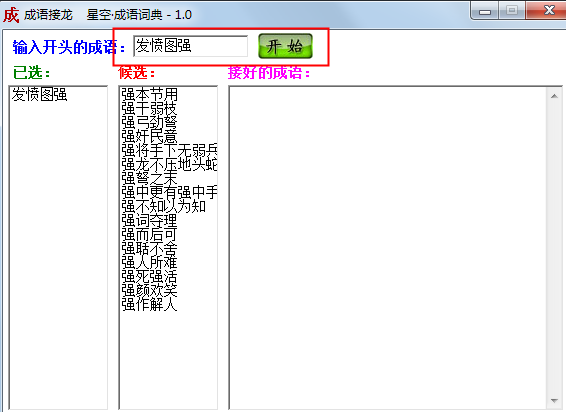566x412 pixels.
Task: Choose candidate idiom 强奸民意
Action: pyautogui.click(x=149, y=136)
